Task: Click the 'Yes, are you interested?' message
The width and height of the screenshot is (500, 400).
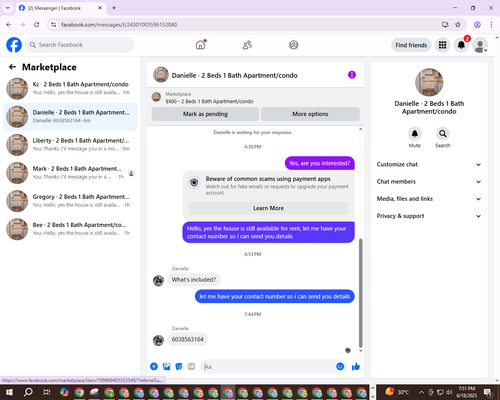Action: click(319, 163)
